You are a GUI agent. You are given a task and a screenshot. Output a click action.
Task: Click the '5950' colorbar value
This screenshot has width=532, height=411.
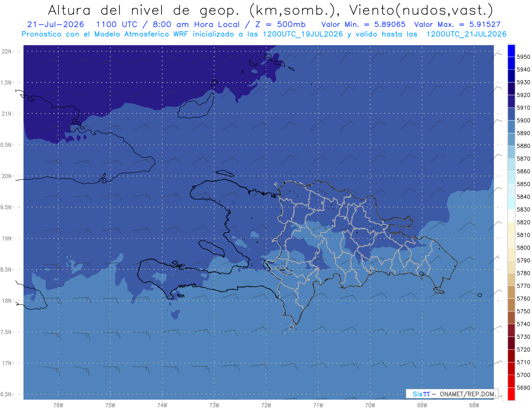(523, 57)
